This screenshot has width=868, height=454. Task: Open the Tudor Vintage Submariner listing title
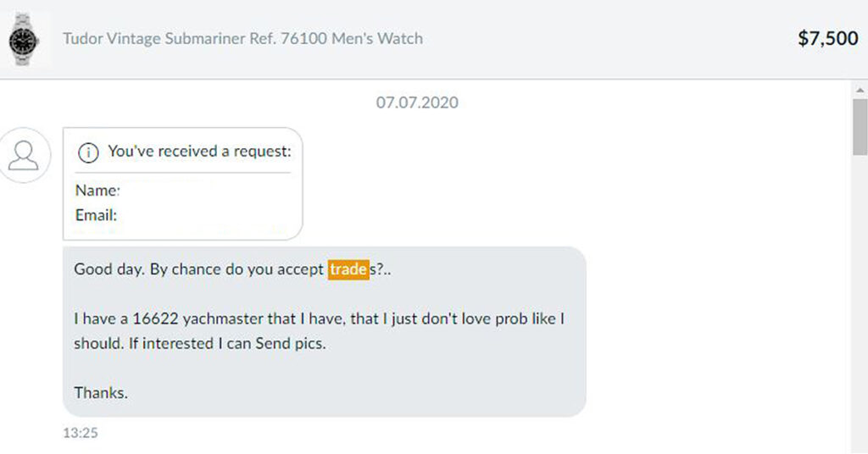pyautogui.click(x=242, y=39)
